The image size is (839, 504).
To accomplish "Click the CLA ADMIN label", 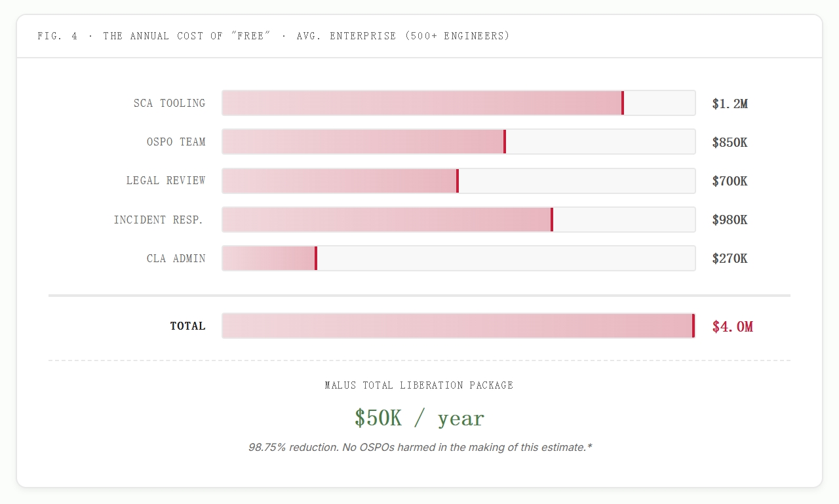I will (x=176, y=258).
